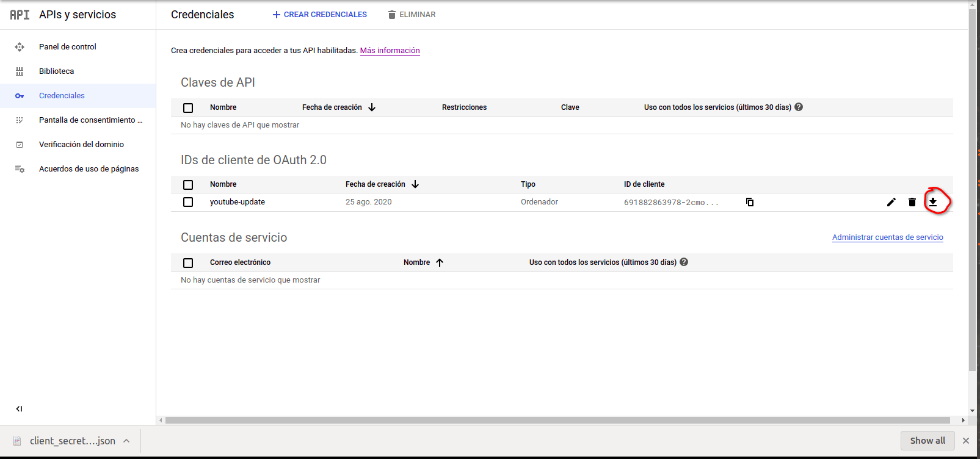Edit the youtube-update OAuth client
The width and height of the screenshot is (980, 459).
click(891, 202)
